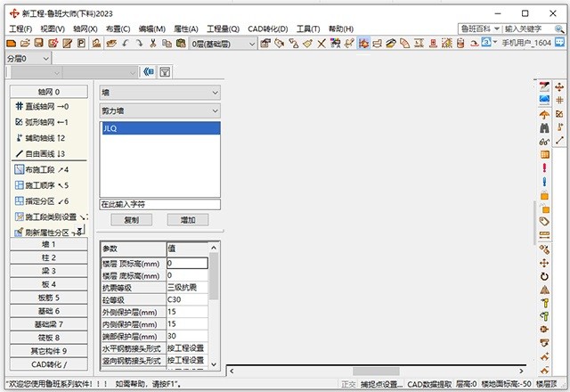Click the 复制 copy button
The width and height of the screenshot is (570, 392).
(131, 219)
